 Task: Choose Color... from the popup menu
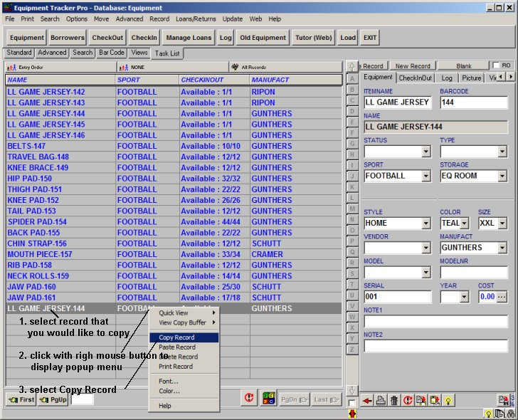(x=169, y=391)
